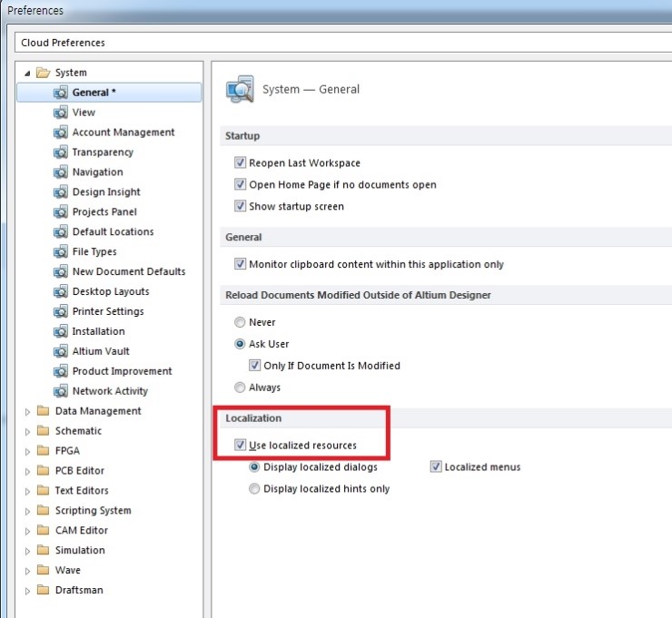Select Network Activity in the tree
This screenshot has width=672, height=618.
point(110,391)
